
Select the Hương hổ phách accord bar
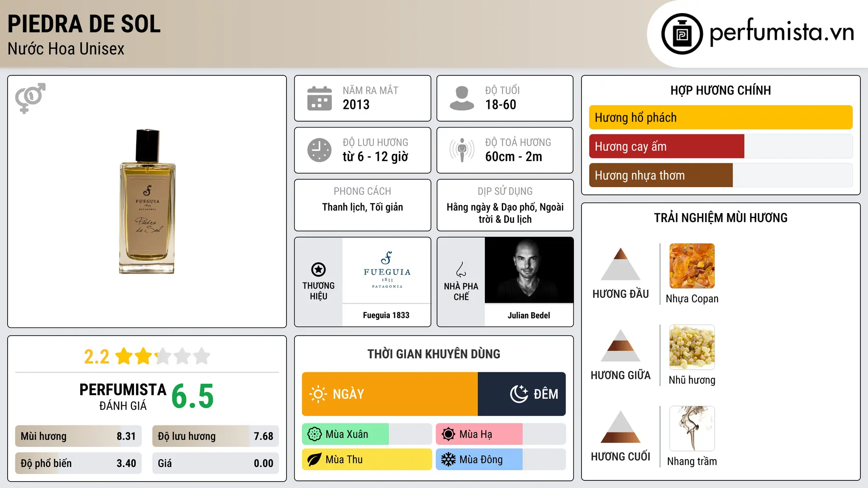tap(721, 117)
